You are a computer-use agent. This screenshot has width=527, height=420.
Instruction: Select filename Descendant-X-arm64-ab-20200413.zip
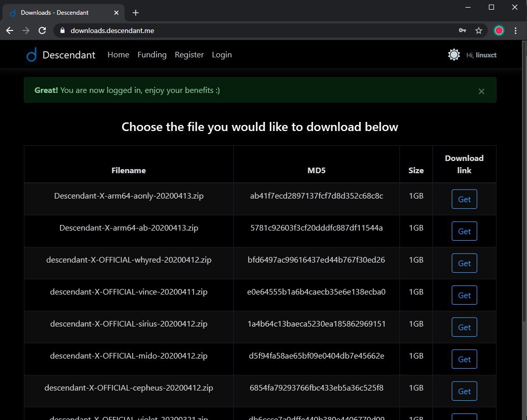point(129,228)
